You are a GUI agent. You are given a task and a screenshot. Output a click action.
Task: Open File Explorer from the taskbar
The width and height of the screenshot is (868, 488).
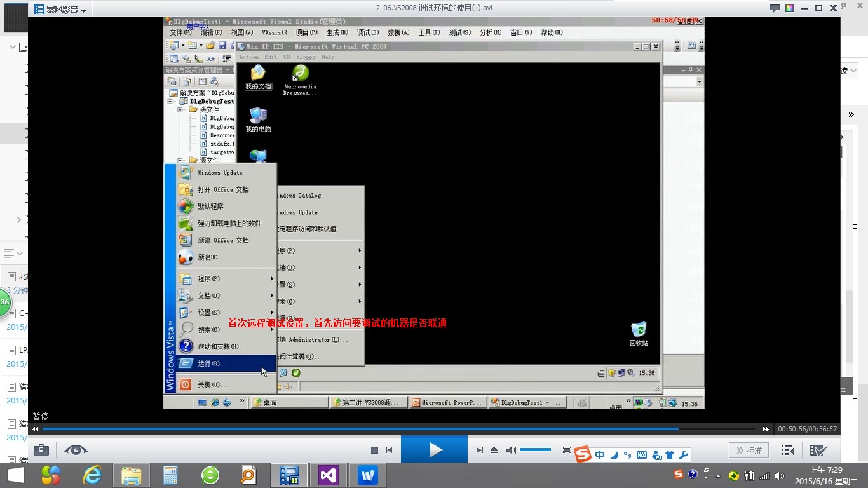click(132, 475)
